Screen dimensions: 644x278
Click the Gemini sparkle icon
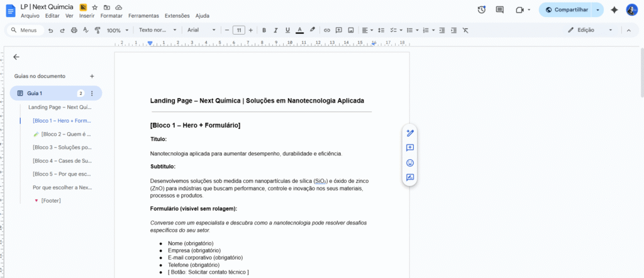pos(614,9)
